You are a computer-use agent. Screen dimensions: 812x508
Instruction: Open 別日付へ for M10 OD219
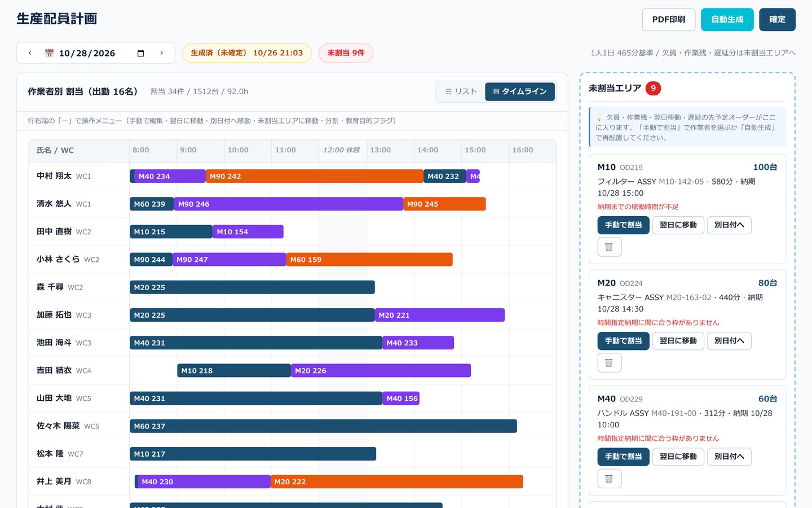tap(729, 225)
